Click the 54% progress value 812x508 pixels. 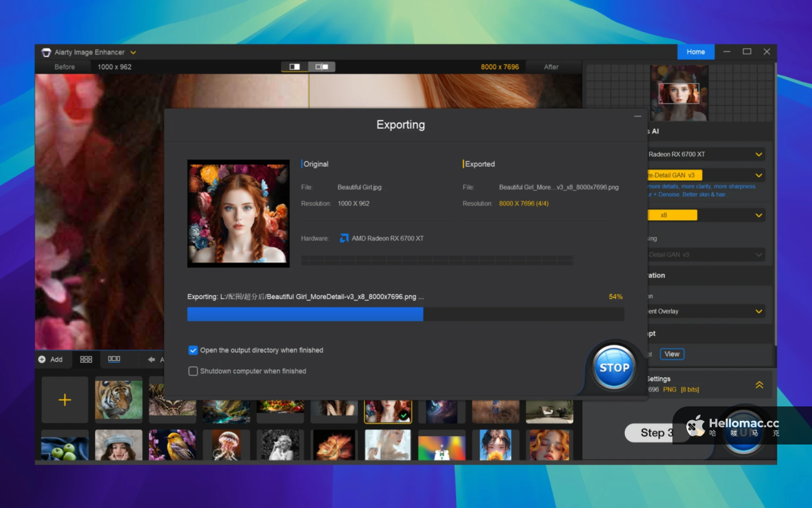pos(615,297)
